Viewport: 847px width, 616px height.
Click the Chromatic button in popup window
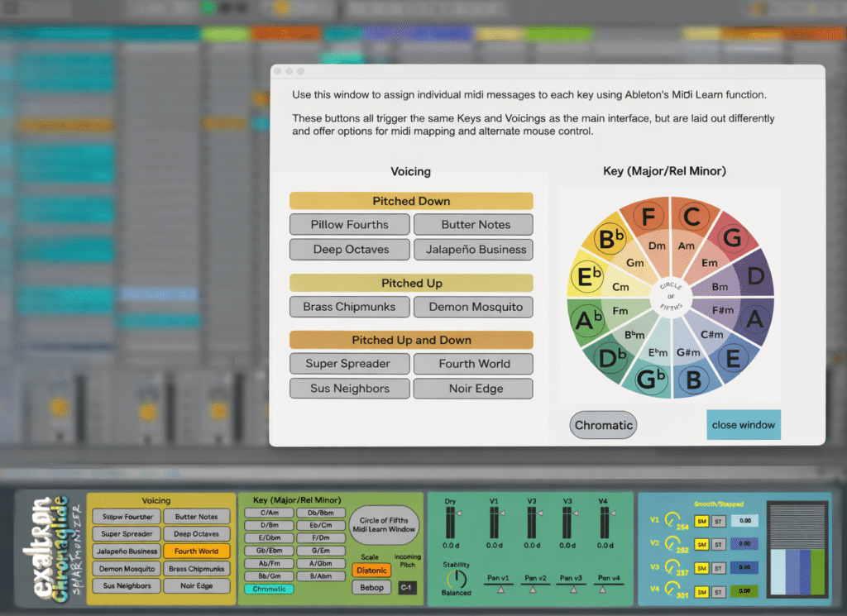603,425
